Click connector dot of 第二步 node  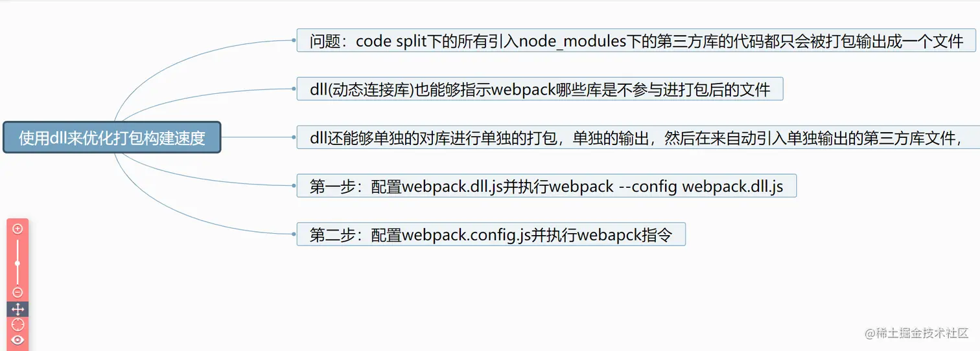click(294, 234)
